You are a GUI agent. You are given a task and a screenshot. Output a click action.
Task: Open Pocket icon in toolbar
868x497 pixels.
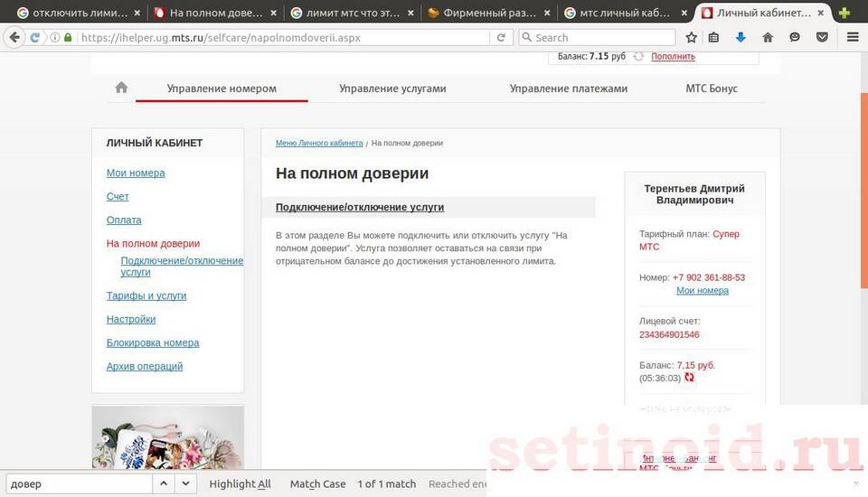pos(822,37)
